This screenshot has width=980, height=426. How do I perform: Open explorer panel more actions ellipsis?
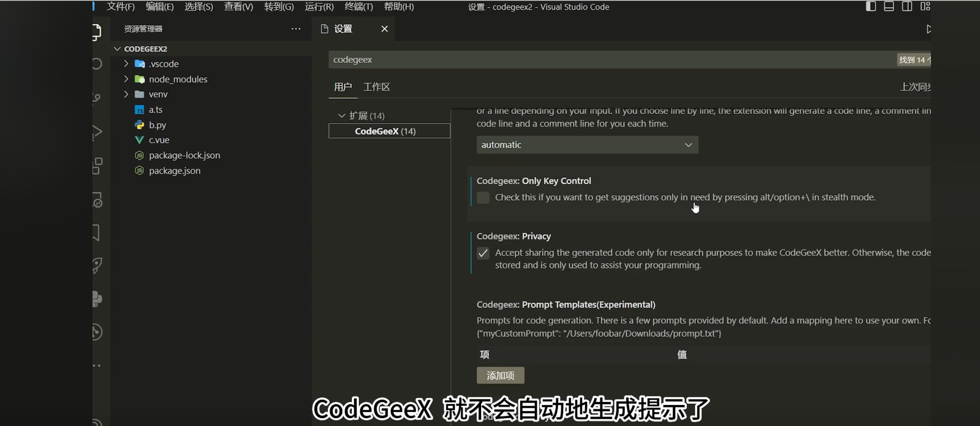pyautogui.click(x=296, y=29)
